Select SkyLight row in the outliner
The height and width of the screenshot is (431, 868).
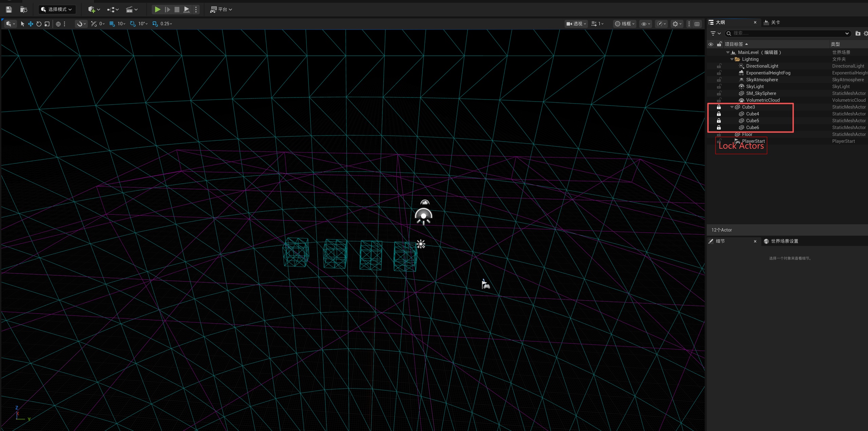click(787, 86)
